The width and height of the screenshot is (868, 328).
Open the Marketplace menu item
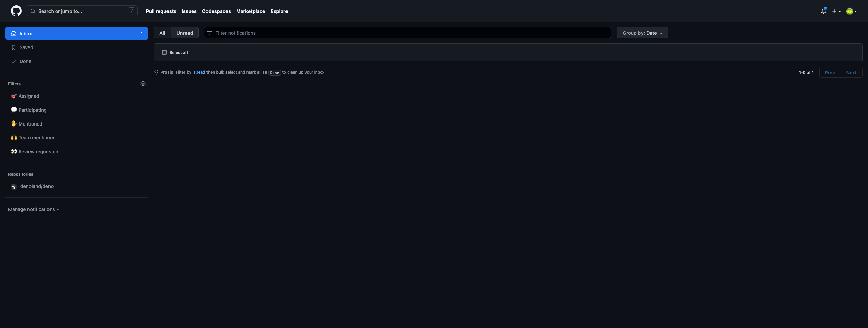251,11
